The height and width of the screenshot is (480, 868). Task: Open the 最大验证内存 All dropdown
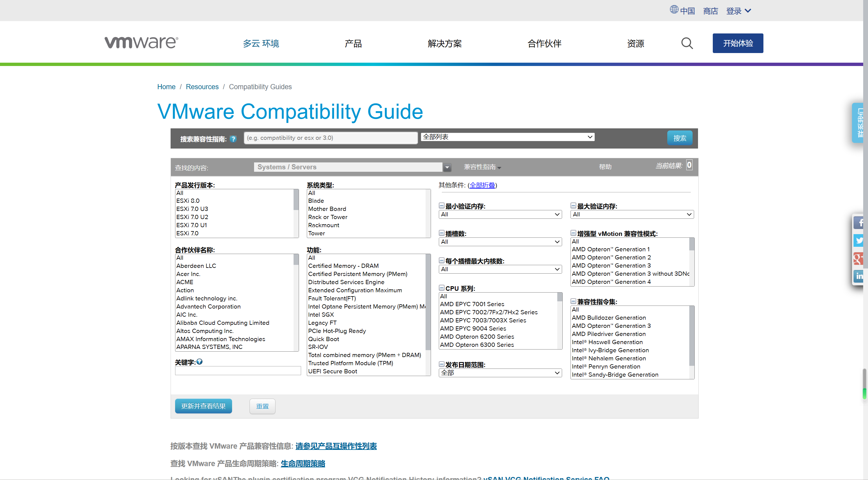[x=632, y=214]
